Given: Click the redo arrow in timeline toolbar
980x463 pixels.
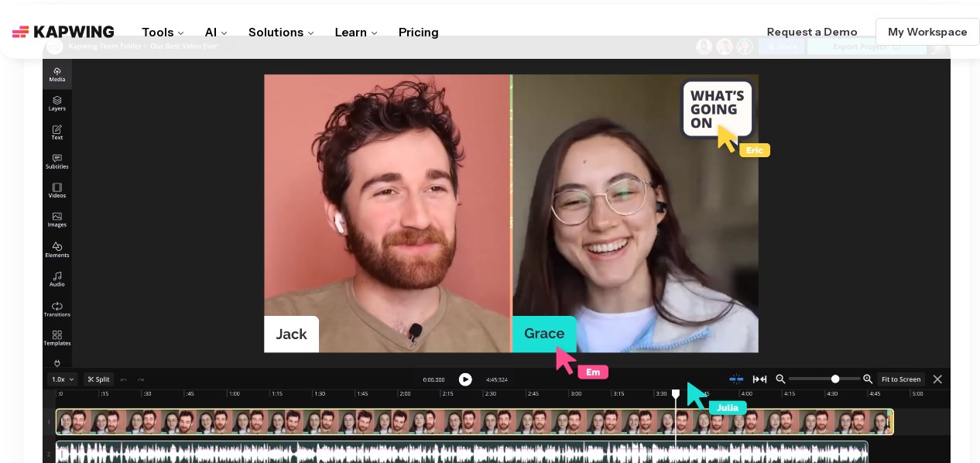Looking at the screenshot, I should (141, 379).
